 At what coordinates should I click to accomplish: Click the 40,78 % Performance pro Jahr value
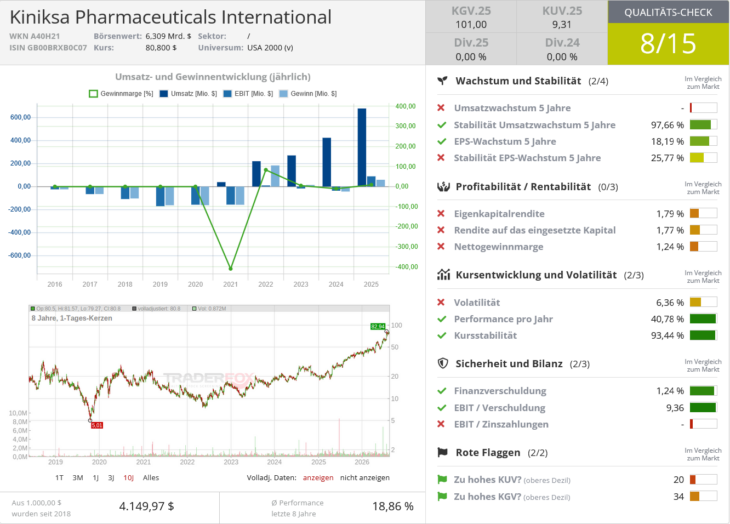click(668, 319)
